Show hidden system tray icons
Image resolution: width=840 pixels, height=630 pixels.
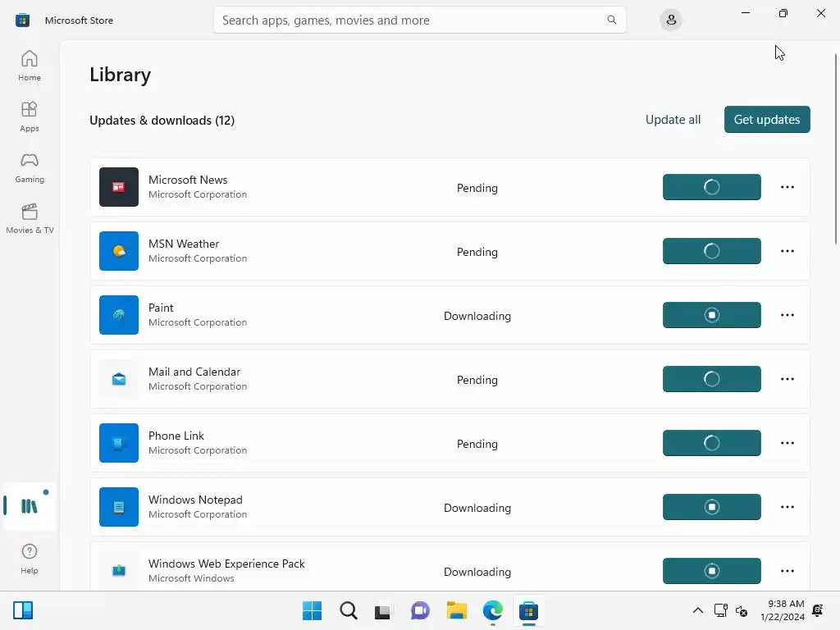pos(697,610)
